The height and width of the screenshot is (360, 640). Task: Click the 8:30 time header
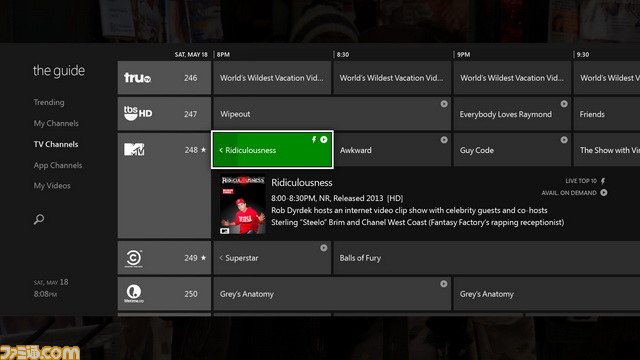point(343,54)
